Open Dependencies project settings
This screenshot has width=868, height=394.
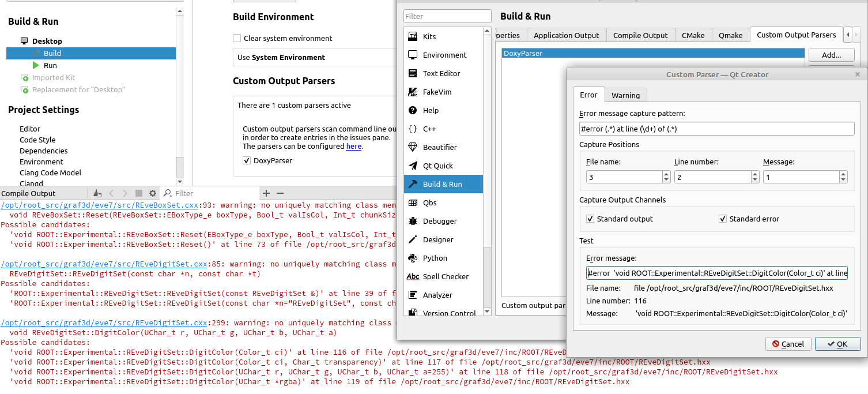coord(44,151)
